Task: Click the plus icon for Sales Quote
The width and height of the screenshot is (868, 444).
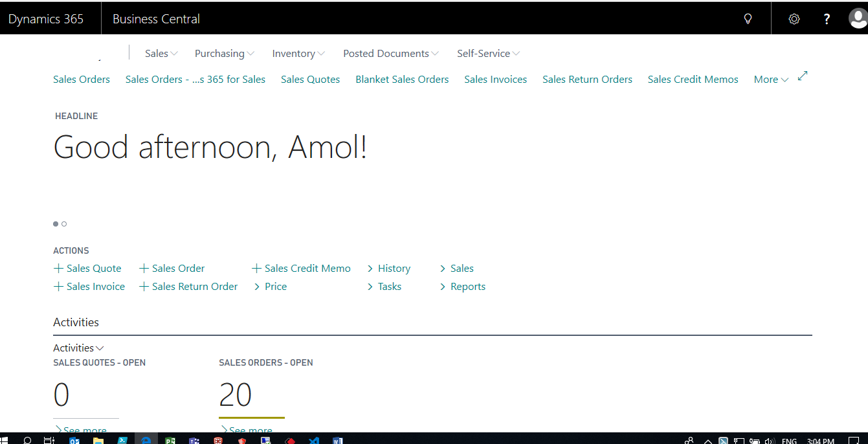Action: pyautogui.click(x=58, y=268)
